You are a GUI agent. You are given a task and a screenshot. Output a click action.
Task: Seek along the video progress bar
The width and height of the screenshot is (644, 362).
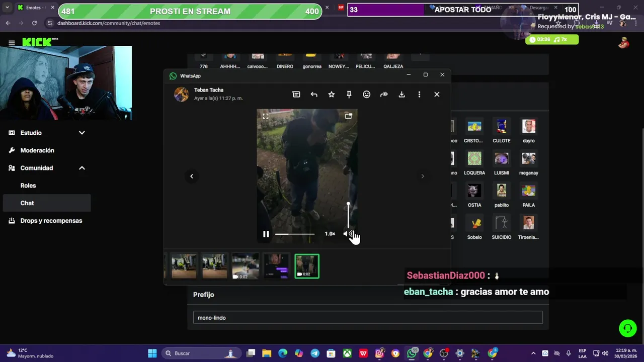click(295, 234)
